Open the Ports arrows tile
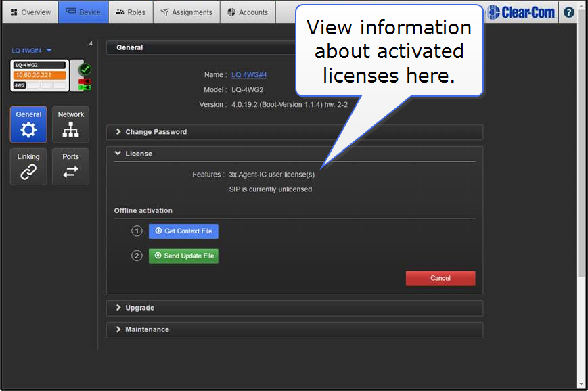Viewport: 588px width, 391px height. coord(70,166)
